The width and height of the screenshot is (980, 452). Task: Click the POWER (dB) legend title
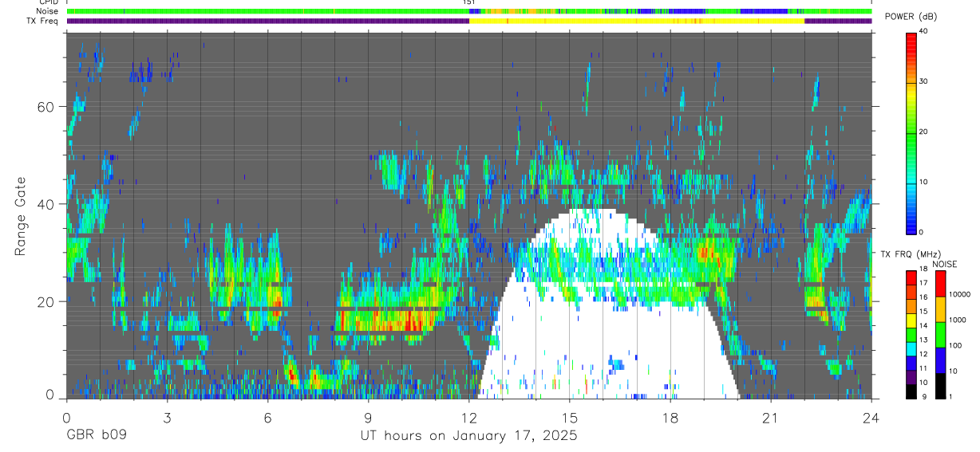point(911,17)
